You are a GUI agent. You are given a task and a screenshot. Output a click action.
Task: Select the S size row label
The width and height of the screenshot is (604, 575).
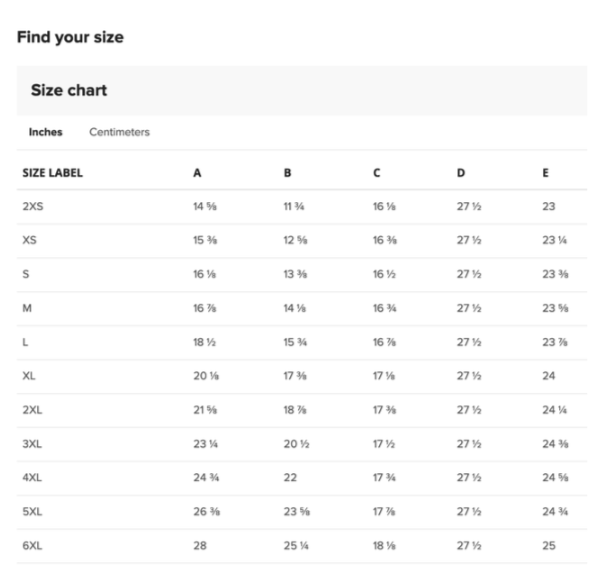point(25,275)
